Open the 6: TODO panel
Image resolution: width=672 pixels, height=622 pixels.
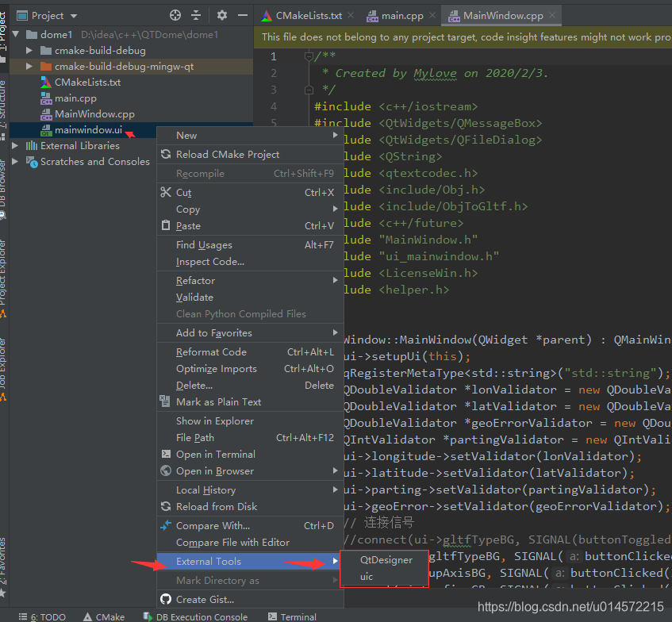click(x=46, y=616)
